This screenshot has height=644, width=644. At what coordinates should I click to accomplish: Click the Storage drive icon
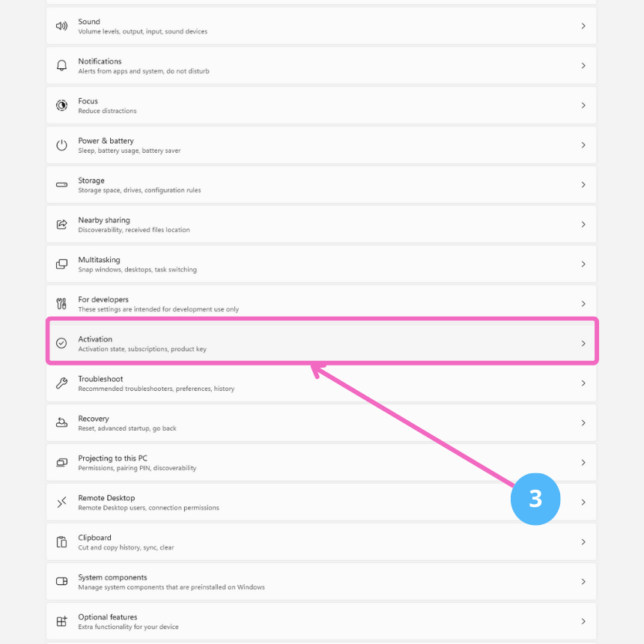click(x=61, y=185)
